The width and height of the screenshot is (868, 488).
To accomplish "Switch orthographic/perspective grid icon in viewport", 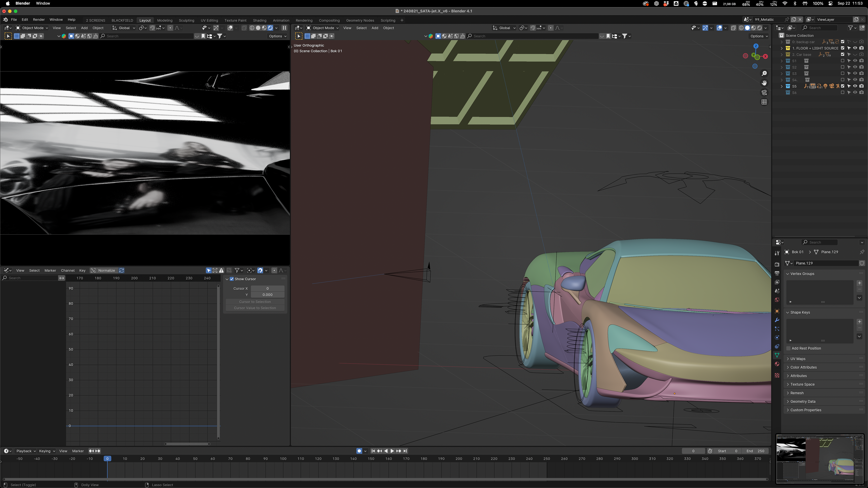I will click(x=764, y=102).
